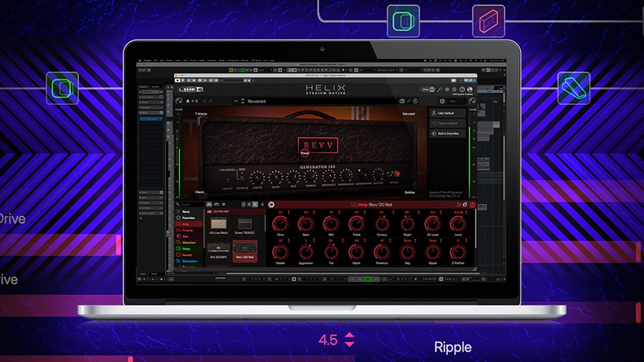Viewport: 644px width, 362px height.
Task: Click the undo arrow in Helix preset bar
Action: click(x=205, y=101)
